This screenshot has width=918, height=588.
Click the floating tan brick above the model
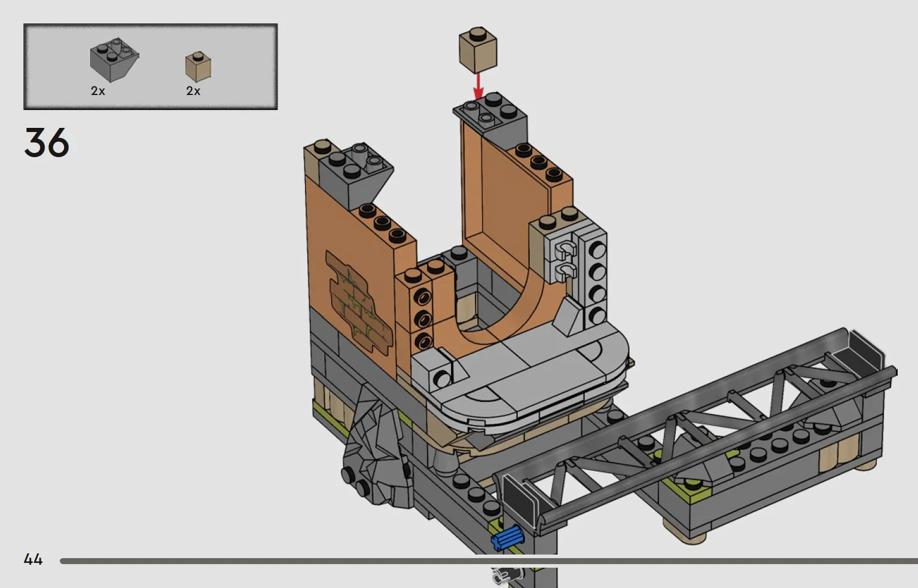[x=478, y=50]
